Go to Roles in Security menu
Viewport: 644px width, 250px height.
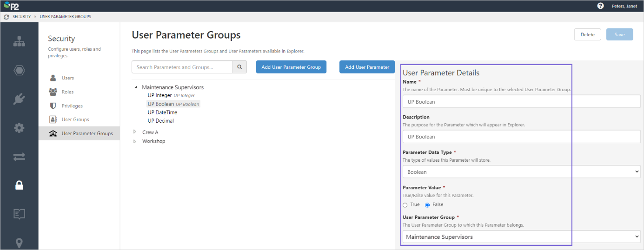click(68, 92)
